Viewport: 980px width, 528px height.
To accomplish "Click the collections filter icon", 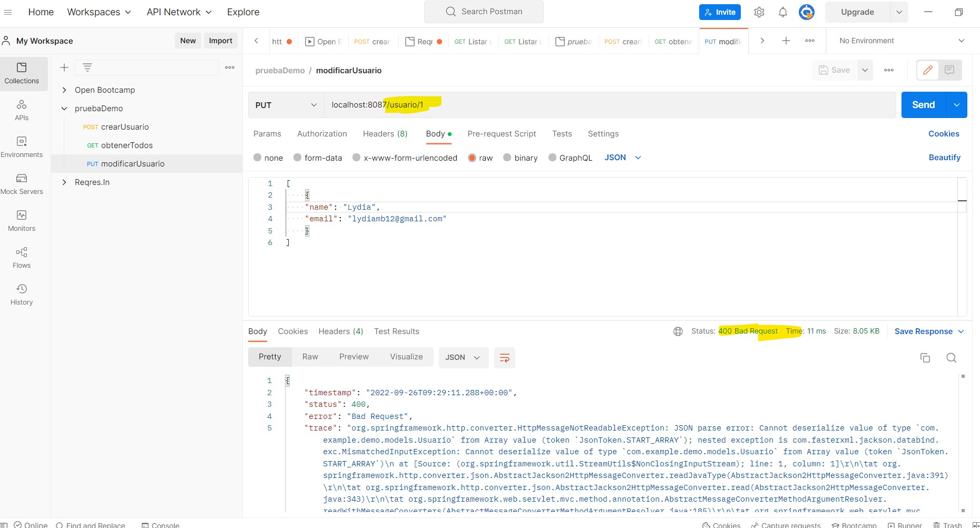I will click(x=87, y=67).
